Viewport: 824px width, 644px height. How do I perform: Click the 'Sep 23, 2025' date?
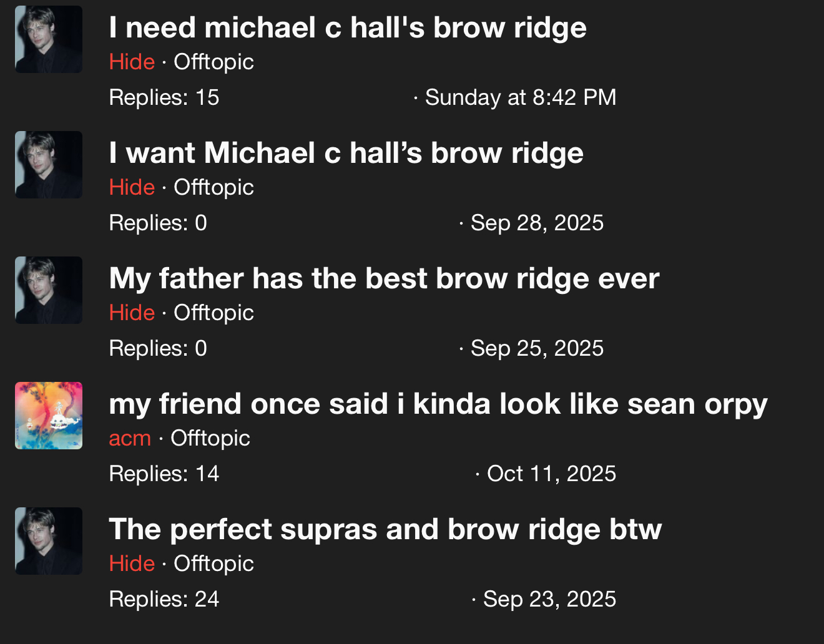[x=549, y=599]
